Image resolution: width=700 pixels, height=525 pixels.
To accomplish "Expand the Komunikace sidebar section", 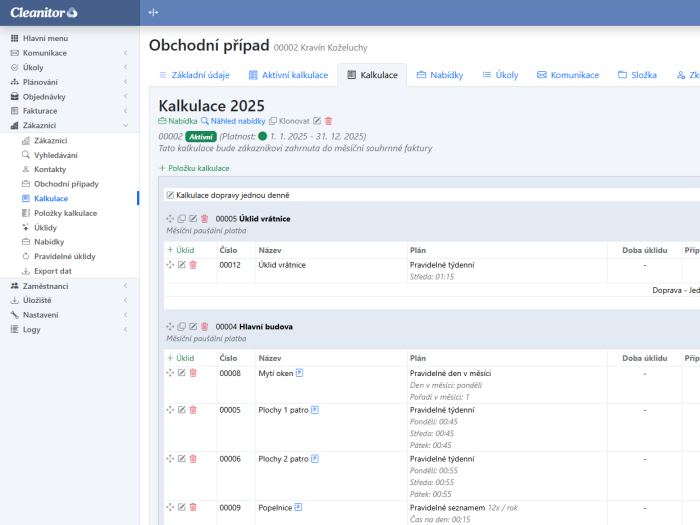I will [125, 53].
